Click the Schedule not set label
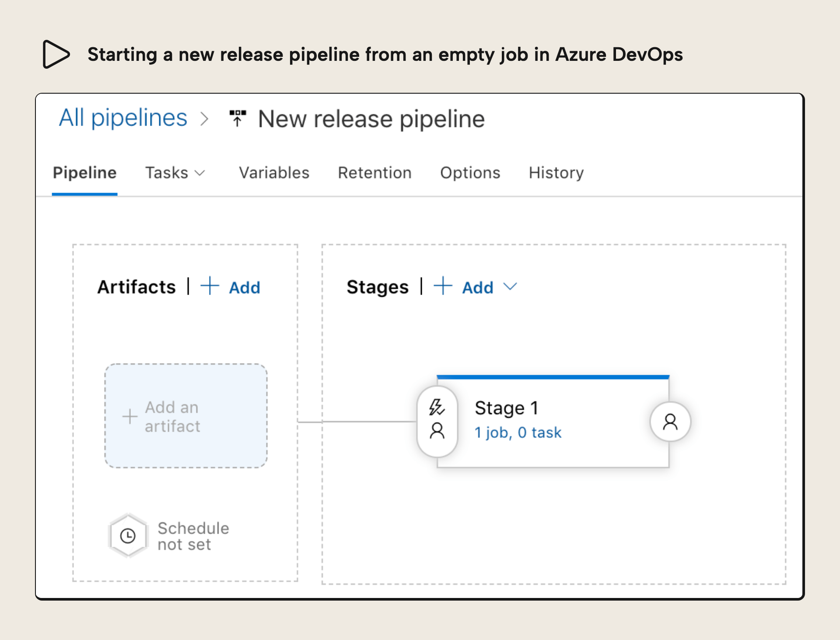840x640 pixels. tap(193, 536)
